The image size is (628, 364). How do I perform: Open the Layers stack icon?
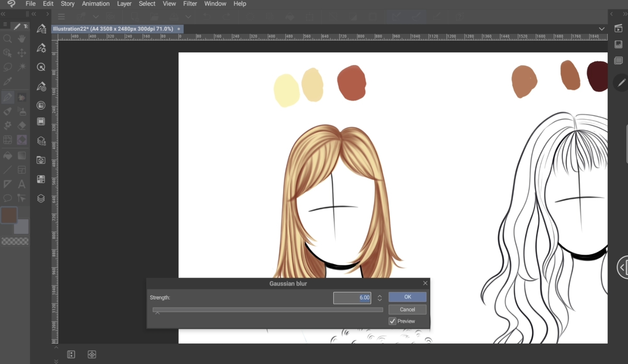tap(41, 198)
